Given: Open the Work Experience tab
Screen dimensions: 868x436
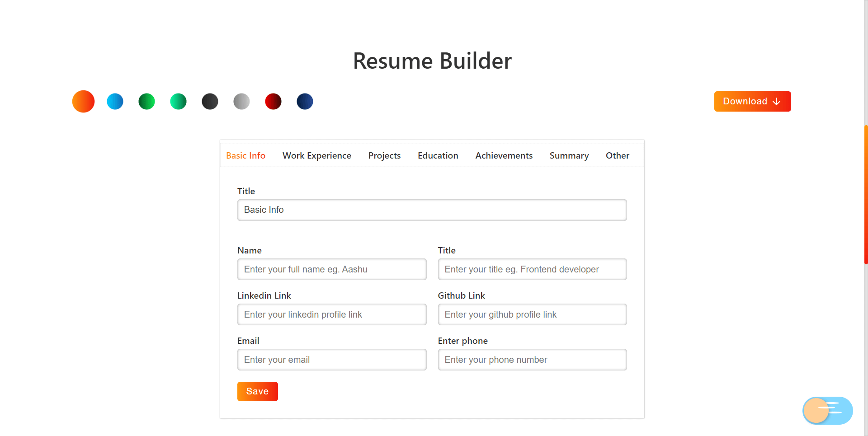Looking at the screenshot, I should [x=316, y=155].
